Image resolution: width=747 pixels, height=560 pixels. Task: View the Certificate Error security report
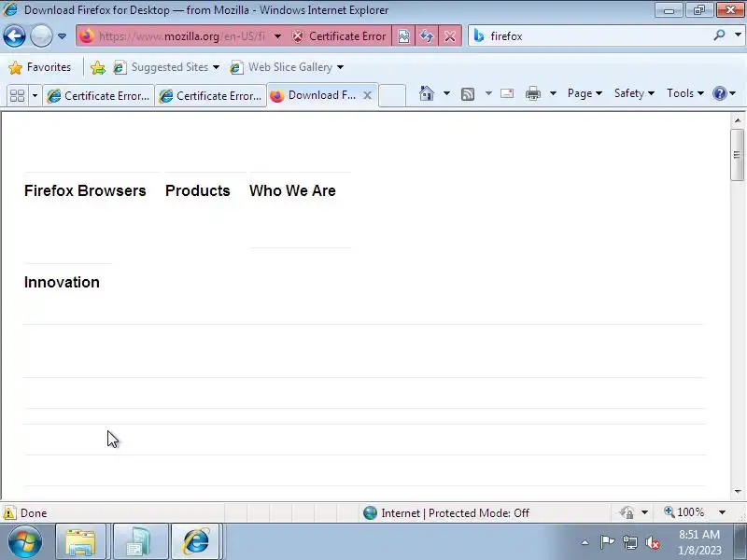pos(339,36)
